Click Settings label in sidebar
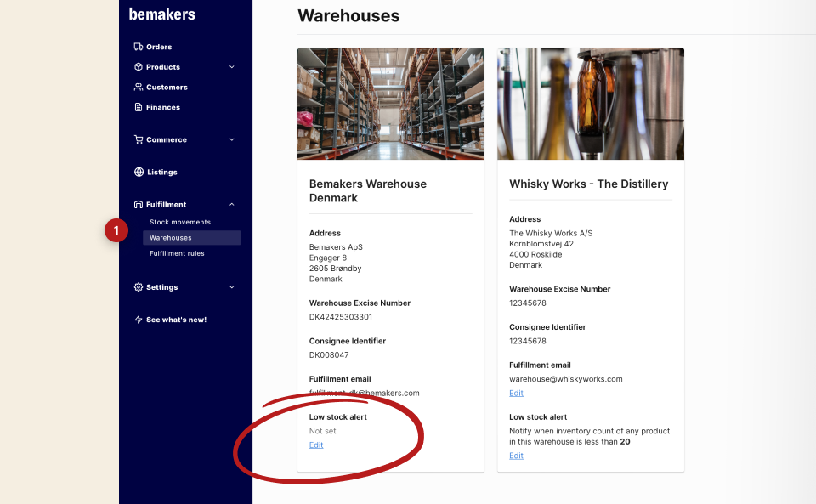The height and width of the screenshot is (504, 816). [x=161, y=287]
